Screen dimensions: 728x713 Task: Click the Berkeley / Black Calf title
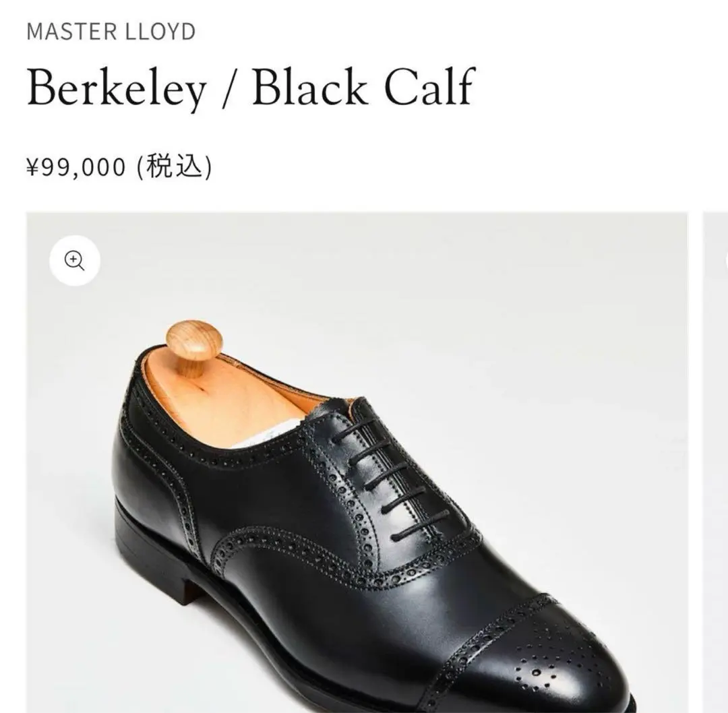click(x=251, y=88)
